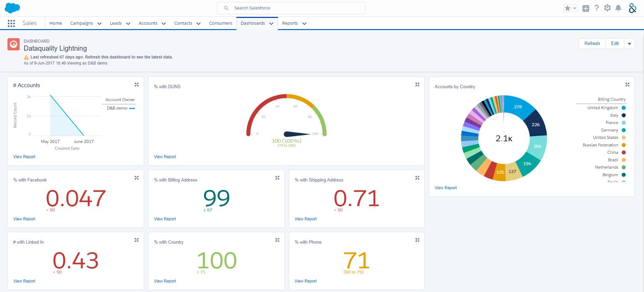
Task: Focus the Search Salesforce field
Action: click(x=291, y=8)
